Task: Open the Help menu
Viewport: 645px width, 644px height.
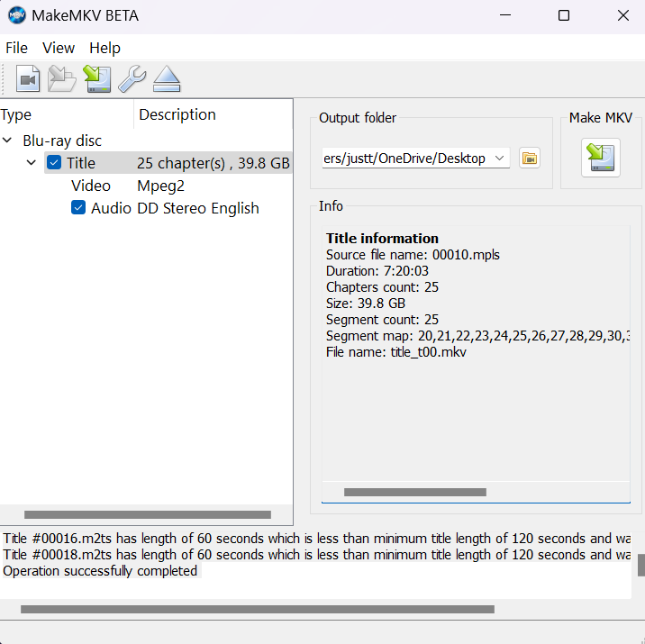Action: pos(104,48)
